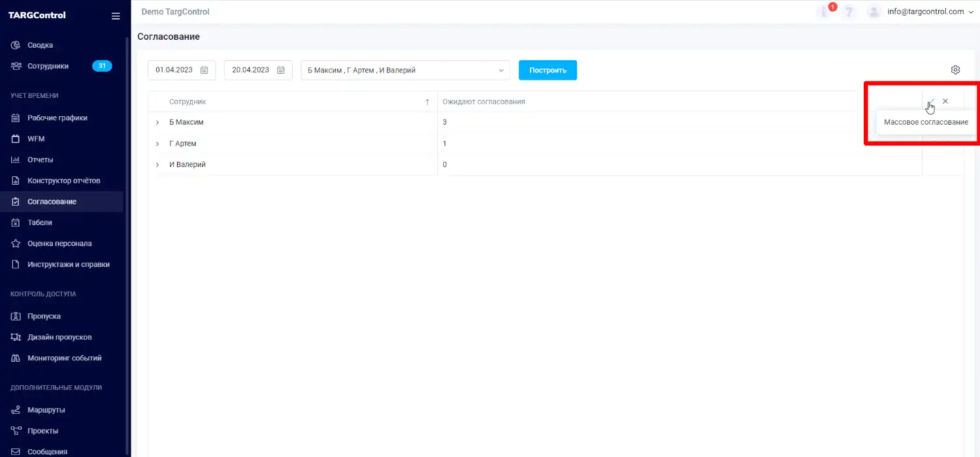
Task: Click Г Артем employee name
Action: (x=183, y=144)
